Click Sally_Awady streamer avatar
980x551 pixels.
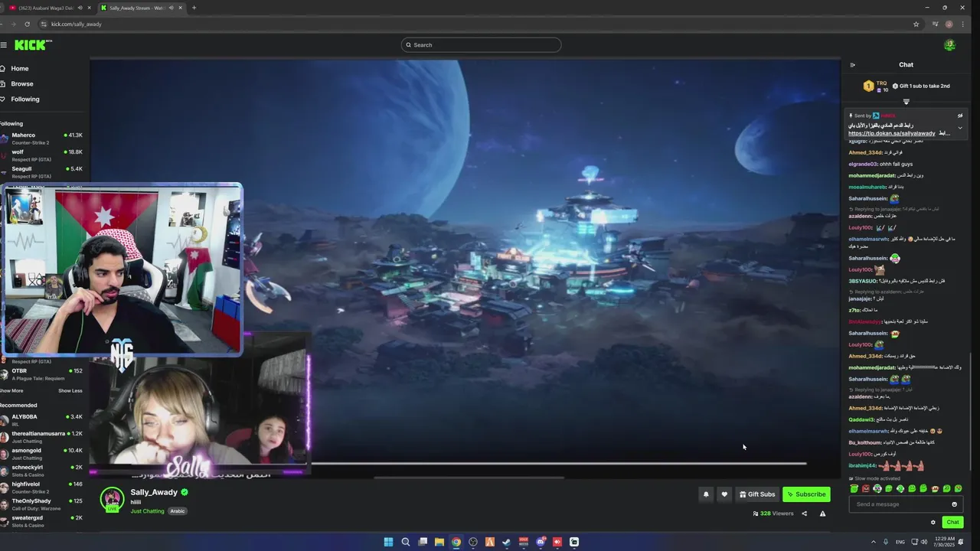click(112, 499)
